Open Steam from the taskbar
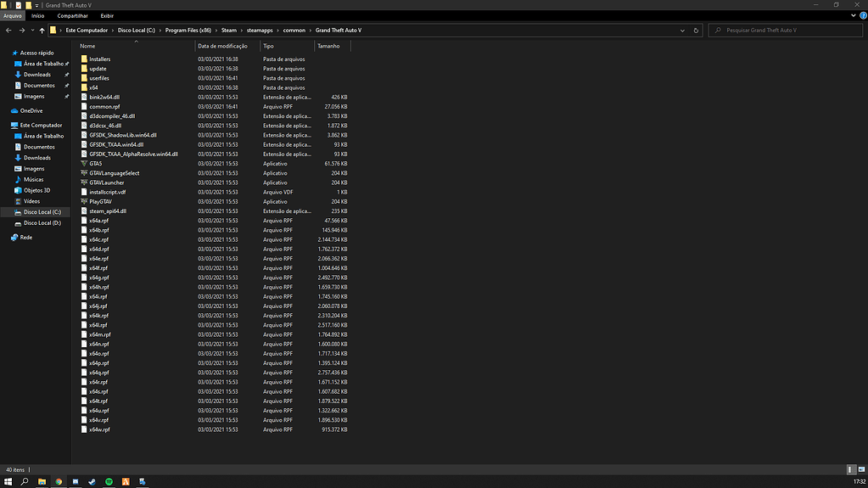Image resolution: width=868 pixels, height=488 pixels. (x=92, y=481)
